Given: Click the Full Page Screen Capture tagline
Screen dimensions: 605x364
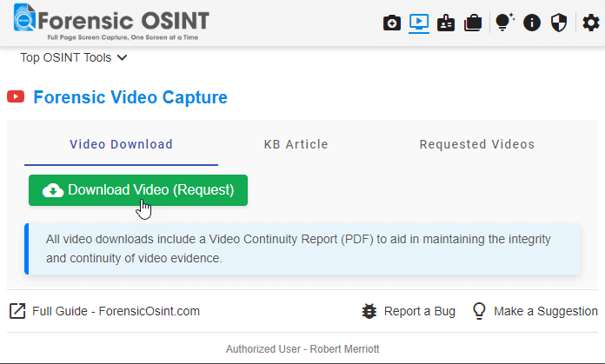Looking at the screenshot, I should [123, 37].
